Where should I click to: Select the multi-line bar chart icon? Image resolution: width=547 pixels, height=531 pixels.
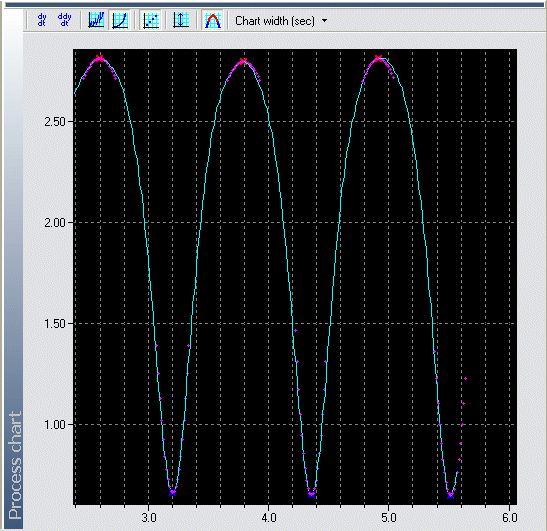[96, 20]
